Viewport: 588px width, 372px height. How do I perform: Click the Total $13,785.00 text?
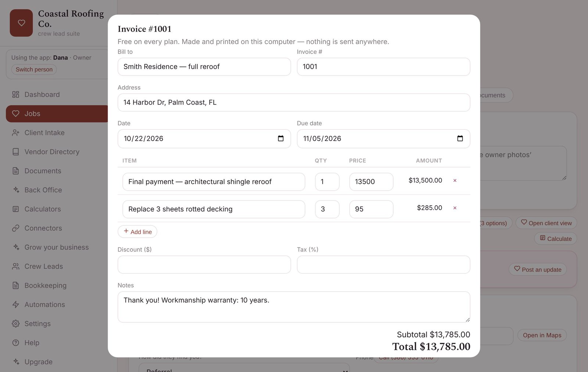(431, 347)
